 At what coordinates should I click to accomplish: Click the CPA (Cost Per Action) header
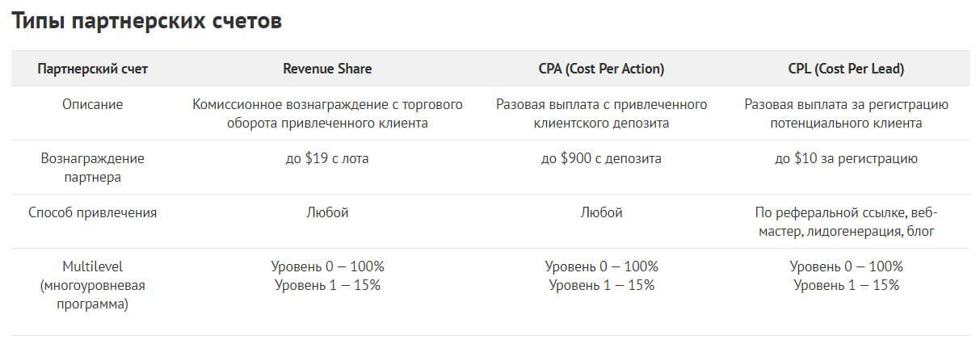601,69
